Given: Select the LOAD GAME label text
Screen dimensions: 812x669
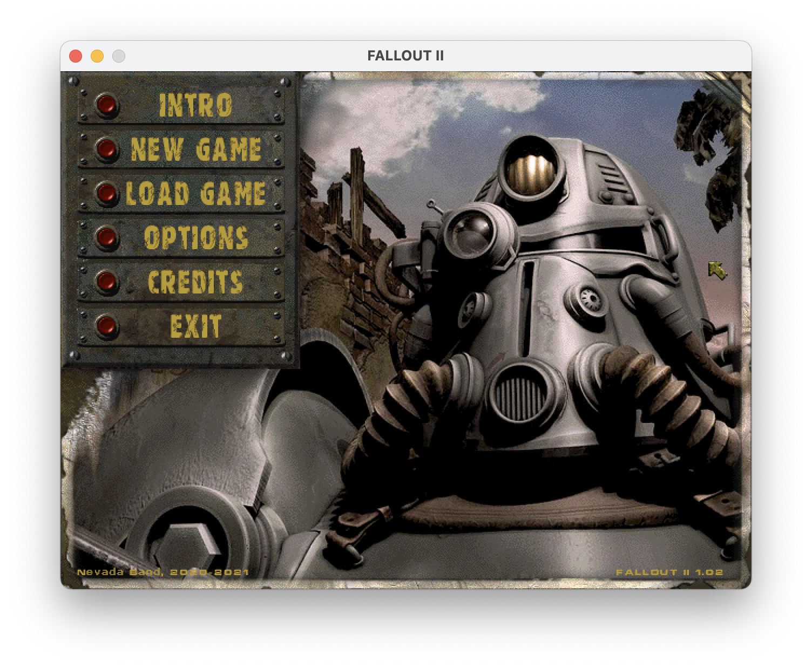Looking at the screenshot, I should click(195, 193).
